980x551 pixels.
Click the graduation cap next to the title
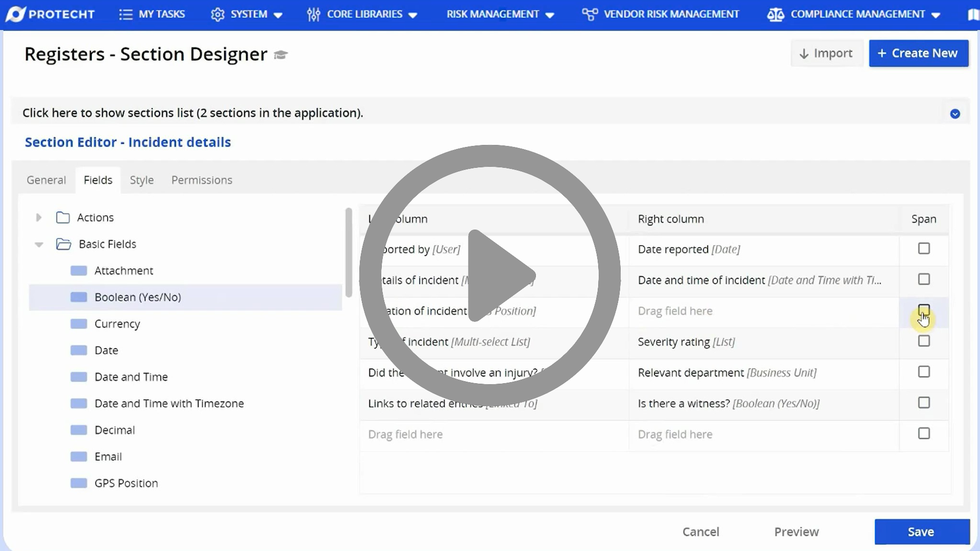click(280, 55)
